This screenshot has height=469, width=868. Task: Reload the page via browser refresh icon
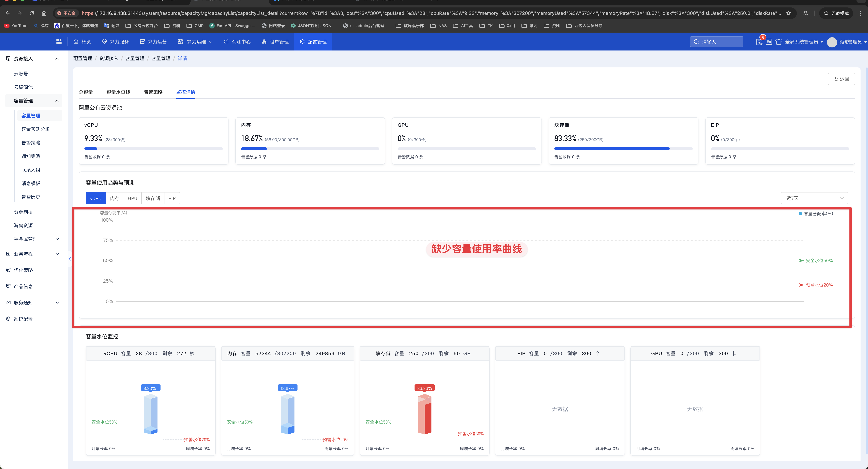pyautogui.click(x=32, y=13)
